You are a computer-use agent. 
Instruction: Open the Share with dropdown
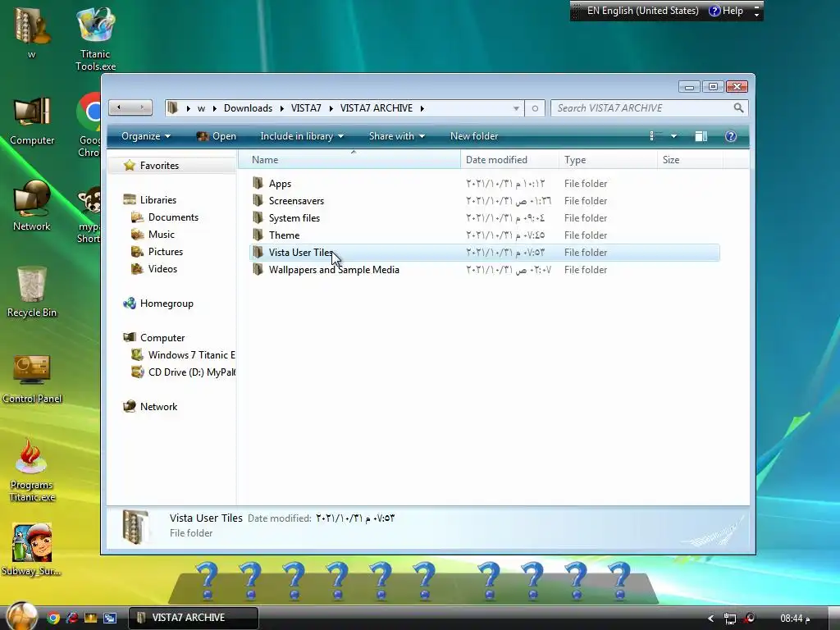coord(397,136)
